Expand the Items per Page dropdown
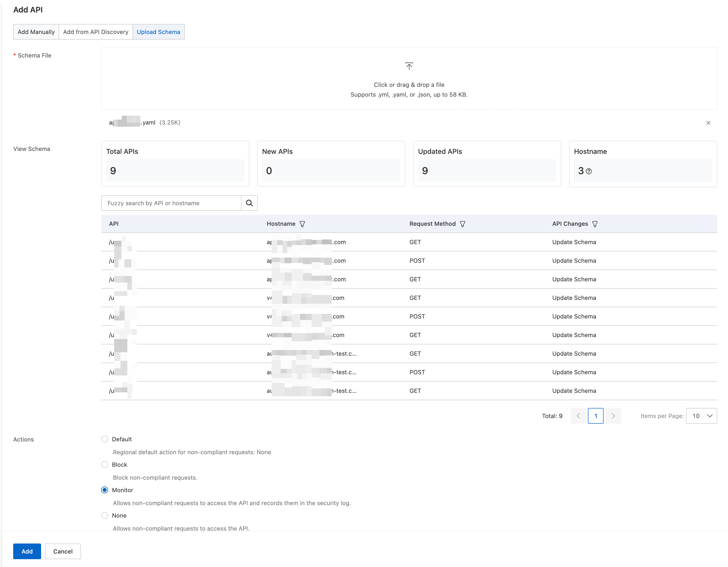This screenshot has width=728, height=567. (701, 416)
